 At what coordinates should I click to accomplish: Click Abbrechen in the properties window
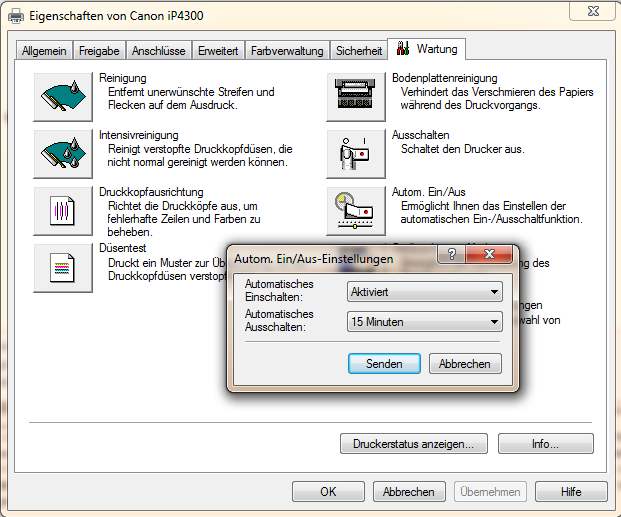click(x=409, y=492)
